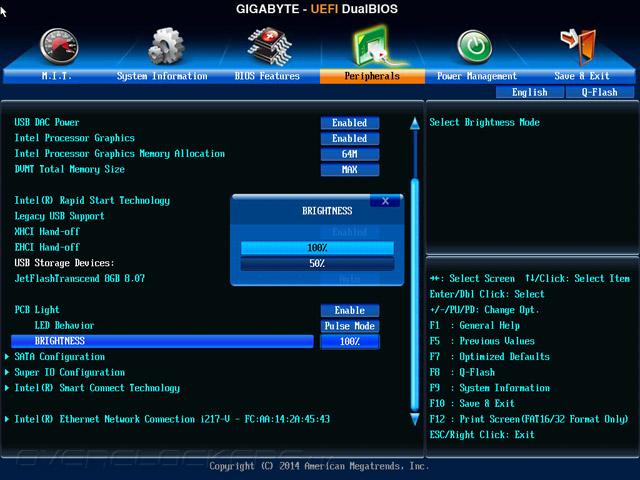640x480 pixels.
Task: Select Intel Processor Graphics Memory Allocation label
Action: pos(120,154)
